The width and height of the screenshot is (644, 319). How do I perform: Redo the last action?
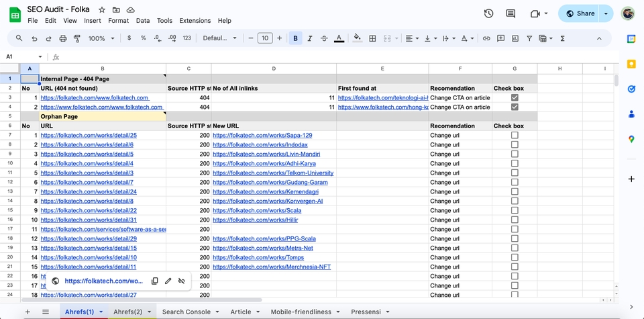(48, 38)
